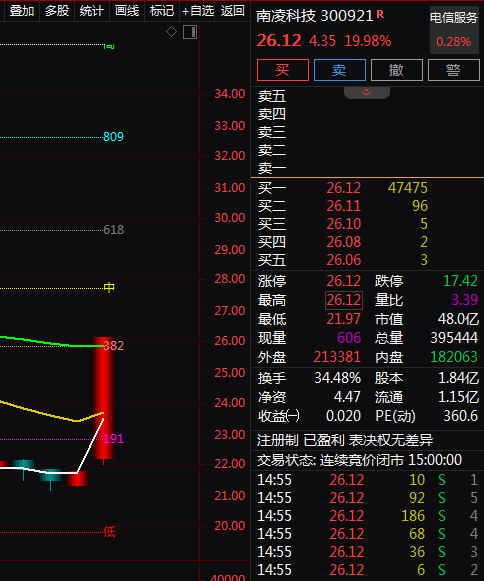Screen dimensions: 484x581
Task: Select the 多股 toolbar item
Action: [57, 11]
